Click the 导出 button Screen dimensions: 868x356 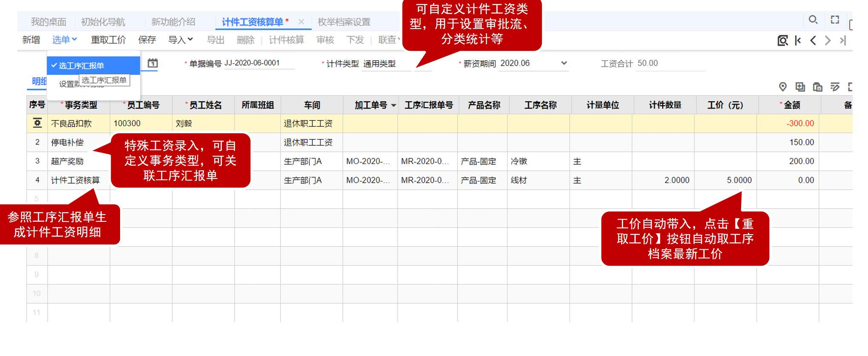(216, 40)
